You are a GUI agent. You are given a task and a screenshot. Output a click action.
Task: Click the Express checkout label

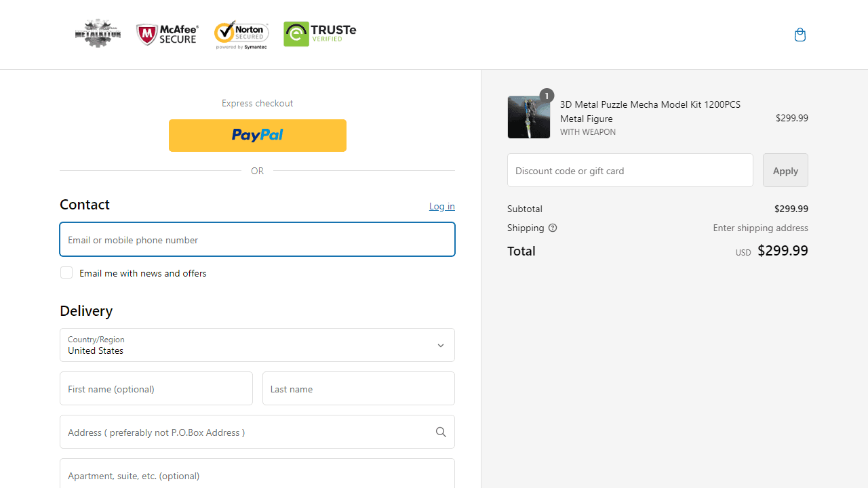click(258, 103)
